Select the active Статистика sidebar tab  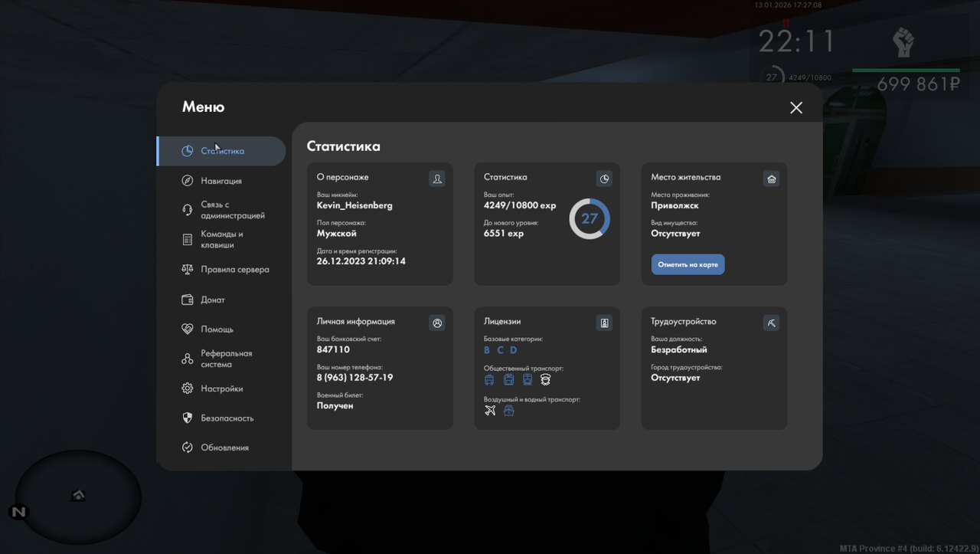pos(220,151)
